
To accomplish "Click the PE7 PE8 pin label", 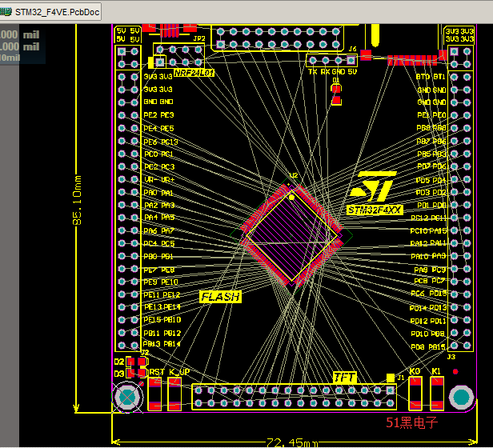I will coord(159,270).
